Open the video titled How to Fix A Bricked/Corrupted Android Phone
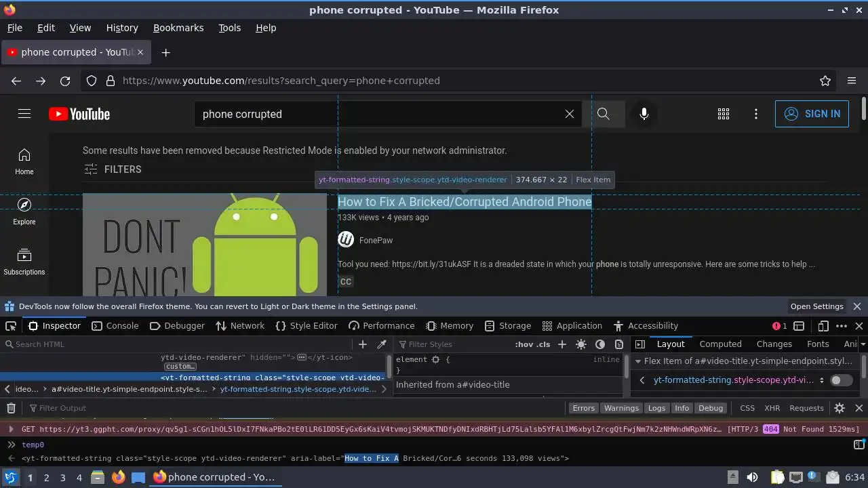This screenshot has width=868, height=488. click(465, 202)
